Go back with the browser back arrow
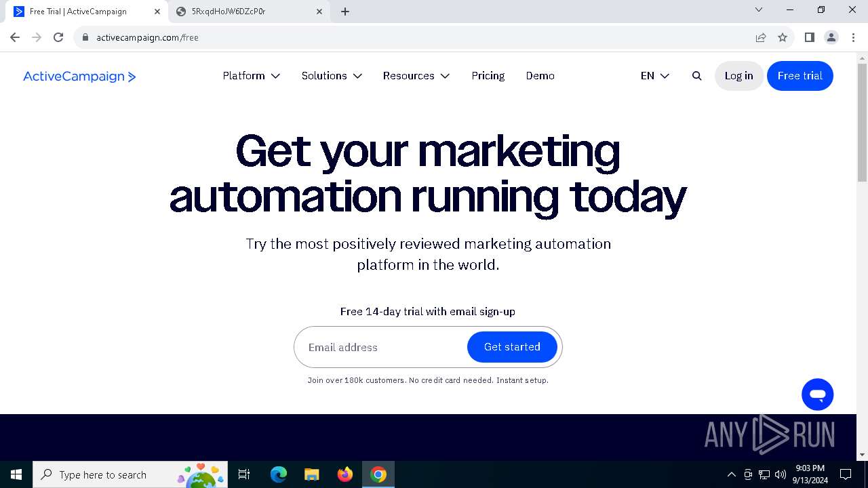Screen dimensions: 868x488 coord(15,37)
